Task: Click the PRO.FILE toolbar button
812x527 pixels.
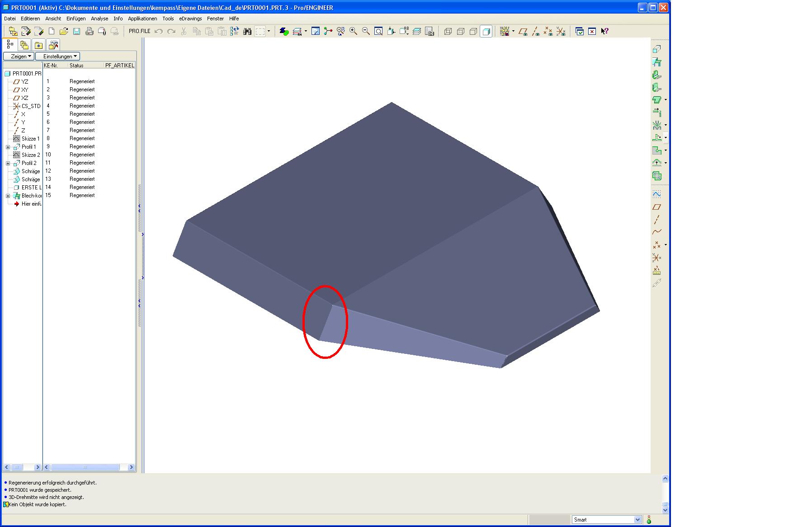Action: point(139,31)
